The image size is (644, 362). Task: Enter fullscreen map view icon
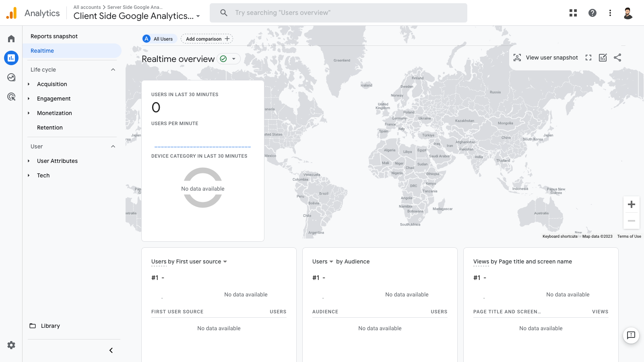(x=588, y=58)
